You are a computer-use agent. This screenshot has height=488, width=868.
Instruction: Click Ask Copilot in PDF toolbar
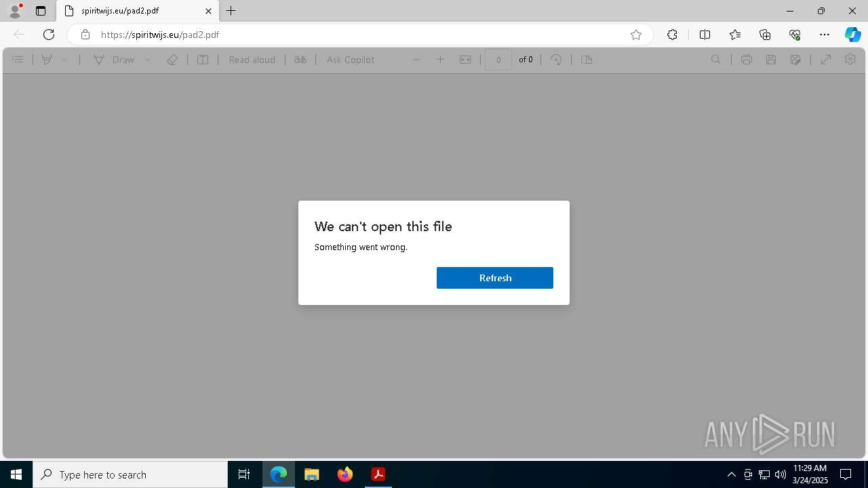[351, 60]
